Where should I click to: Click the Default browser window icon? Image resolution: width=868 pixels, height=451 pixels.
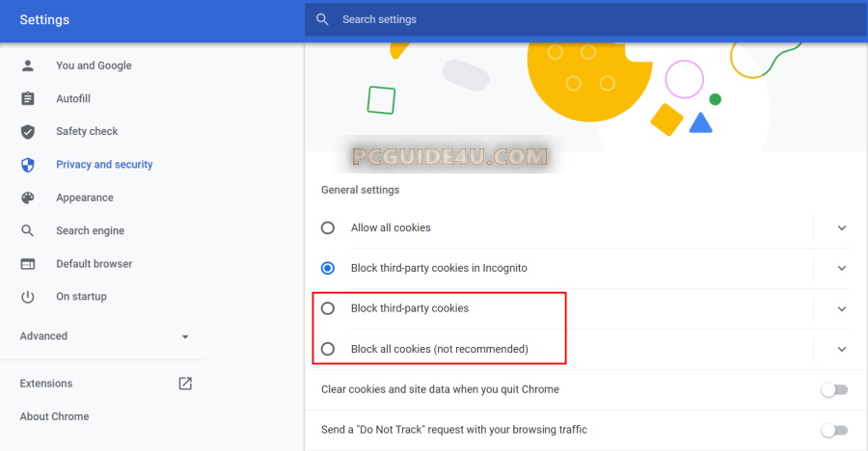tap(28, 264)
